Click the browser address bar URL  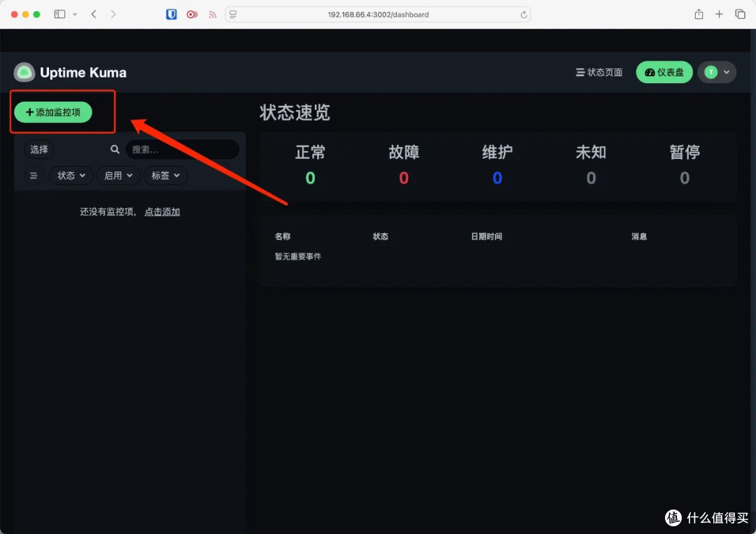378,15
